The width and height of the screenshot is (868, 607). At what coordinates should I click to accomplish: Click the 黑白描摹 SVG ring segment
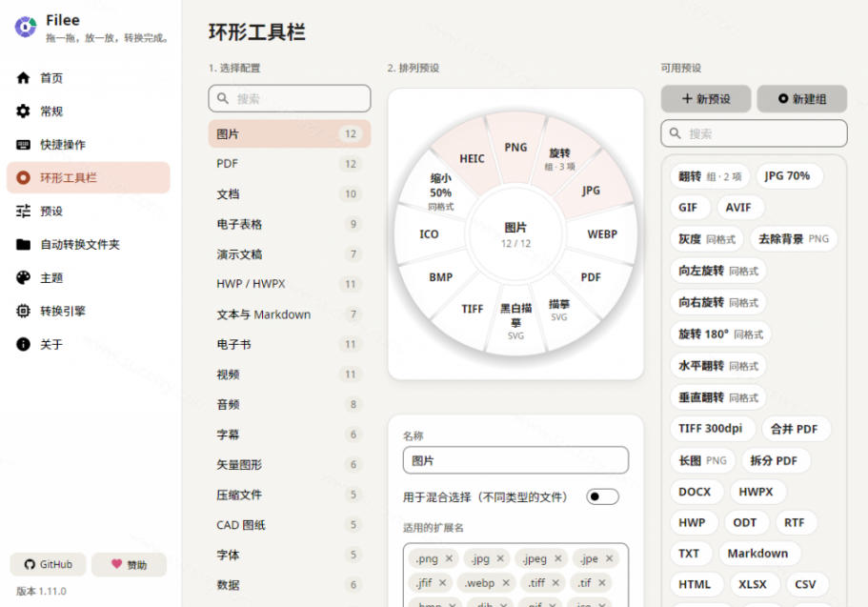[x=515, y=320]
